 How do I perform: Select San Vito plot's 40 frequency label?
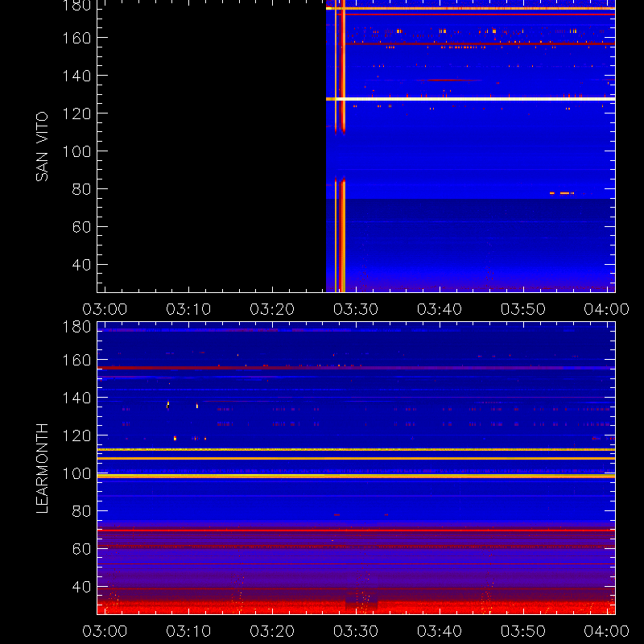(81, 265)
